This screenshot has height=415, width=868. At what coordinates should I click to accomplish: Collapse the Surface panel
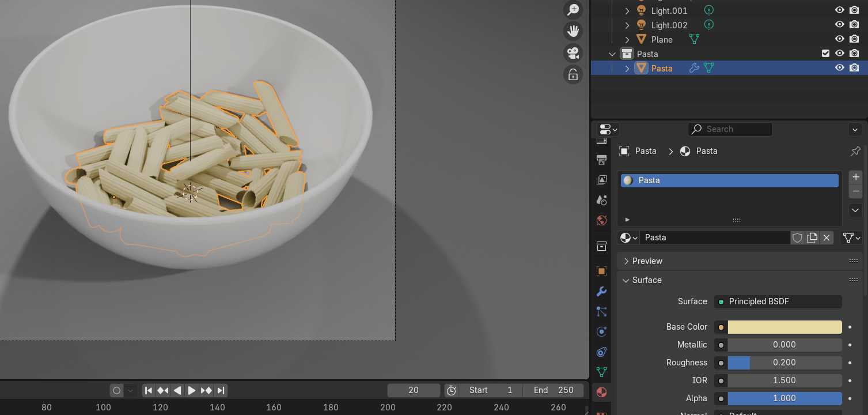click(647, 280)
